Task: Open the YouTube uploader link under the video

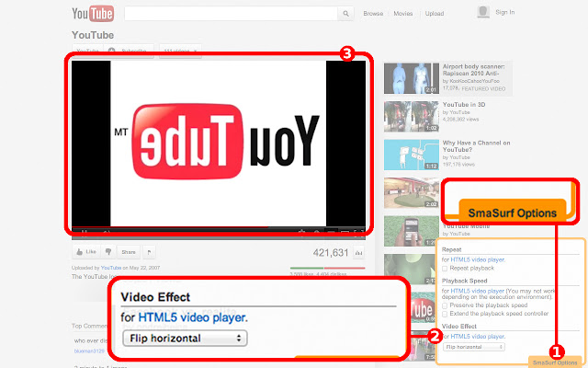Action: click(111, 268)
